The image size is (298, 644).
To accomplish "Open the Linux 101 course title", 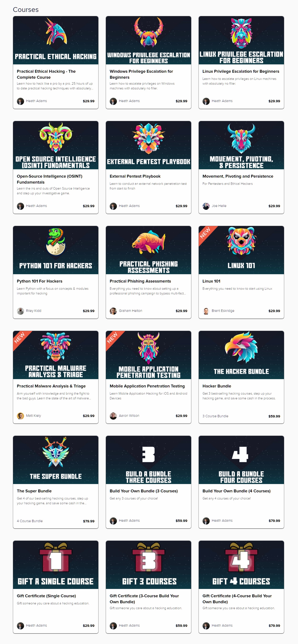I will point(211,281).
